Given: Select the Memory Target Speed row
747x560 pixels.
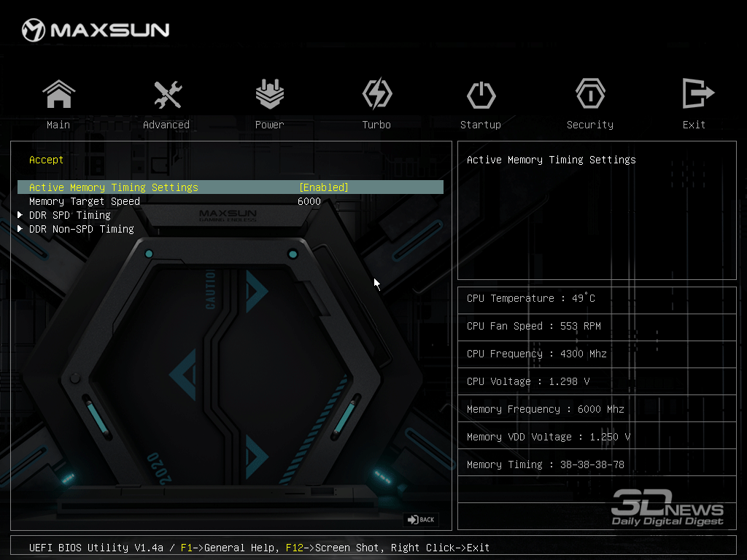Looking at the screenshot, I should [231, 201].
